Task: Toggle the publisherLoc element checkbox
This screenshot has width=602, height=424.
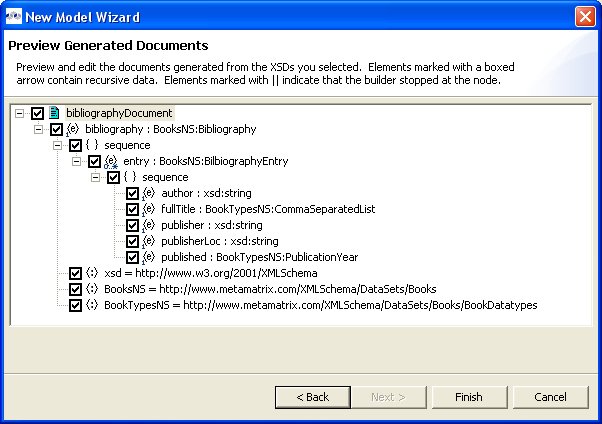Action: point(132,241)
